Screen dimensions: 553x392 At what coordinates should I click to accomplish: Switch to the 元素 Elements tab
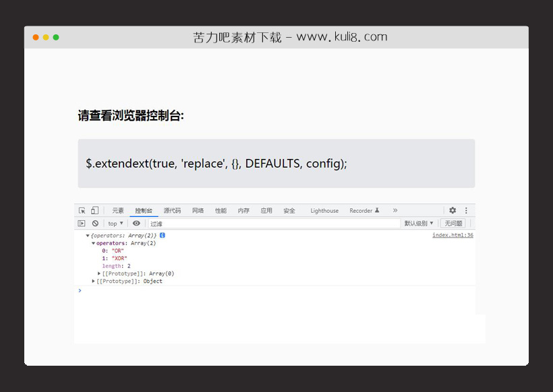pos(119,209)
